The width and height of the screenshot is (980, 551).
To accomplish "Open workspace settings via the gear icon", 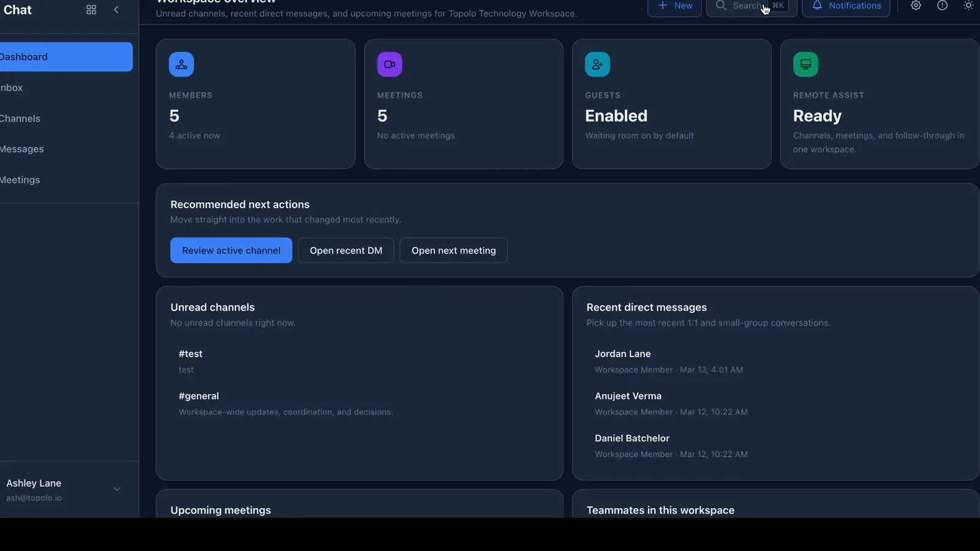I will click(916, 6).
